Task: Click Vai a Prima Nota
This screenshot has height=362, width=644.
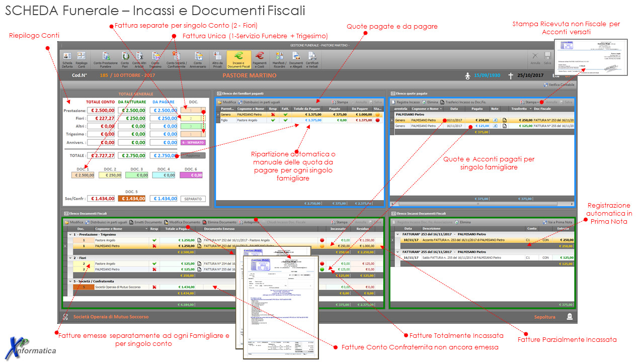Action: (558, 222)
